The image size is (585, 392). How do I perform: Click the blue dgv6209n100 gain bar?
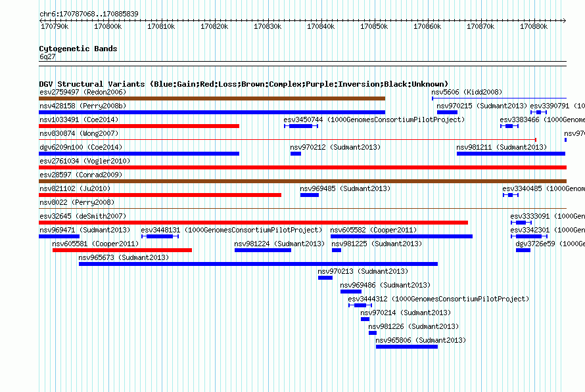[x=139, y=154]
